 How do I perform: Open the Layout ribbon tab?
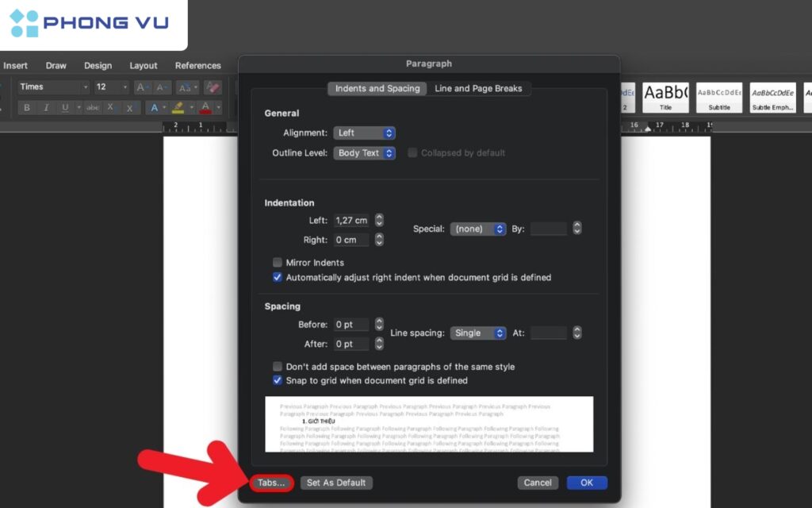pyautogui.click(x=143, y=65)
